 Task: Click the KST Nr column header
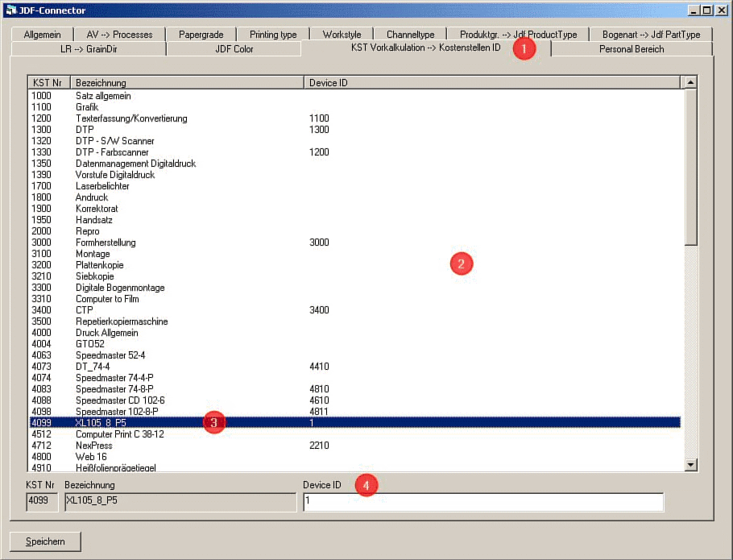44,81
